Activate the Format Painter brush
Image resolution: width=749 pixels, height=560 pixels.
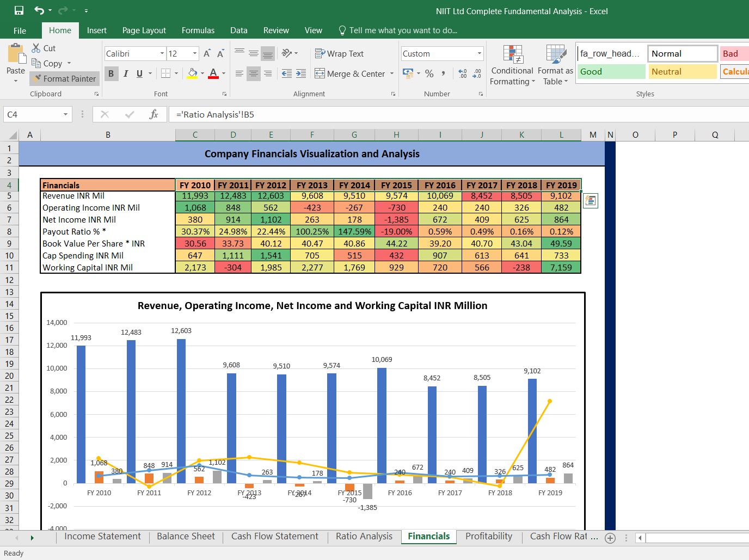(65, 78)
